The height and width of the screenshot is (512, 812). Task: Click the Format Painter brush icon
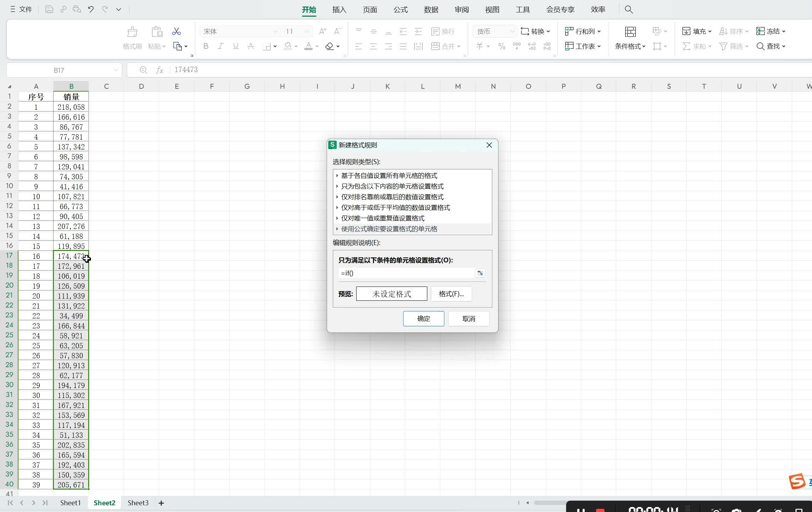(132, 32)
